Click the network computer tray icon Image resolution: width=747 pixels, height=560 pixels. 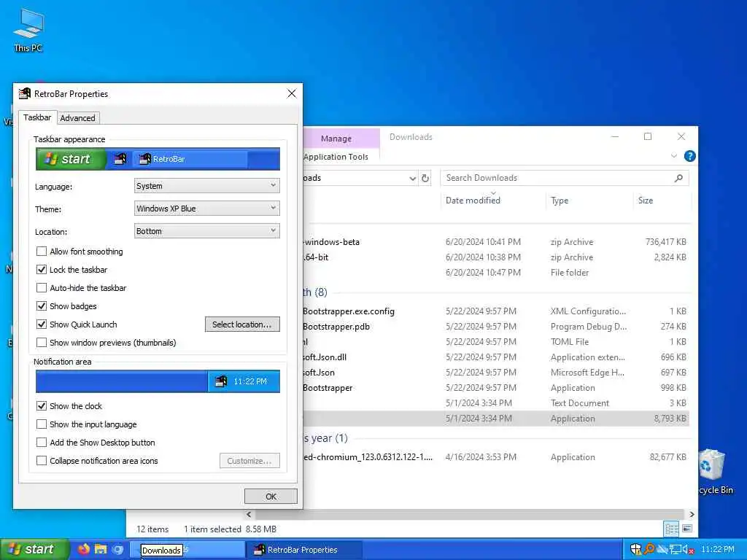(675, 549)
